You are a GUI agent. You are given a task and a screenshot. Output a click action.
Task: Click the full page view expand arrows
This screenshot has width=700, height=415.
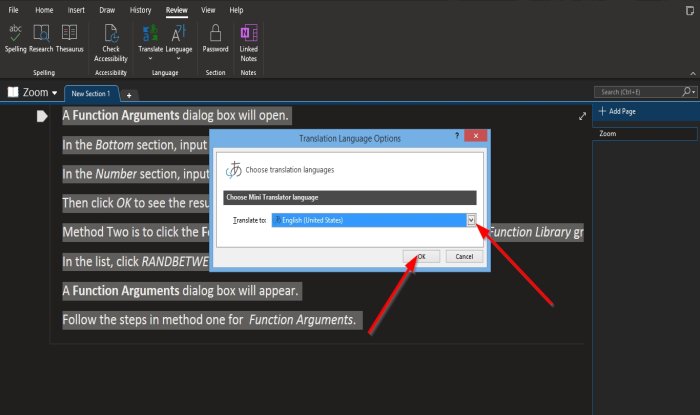pos(582,116)
